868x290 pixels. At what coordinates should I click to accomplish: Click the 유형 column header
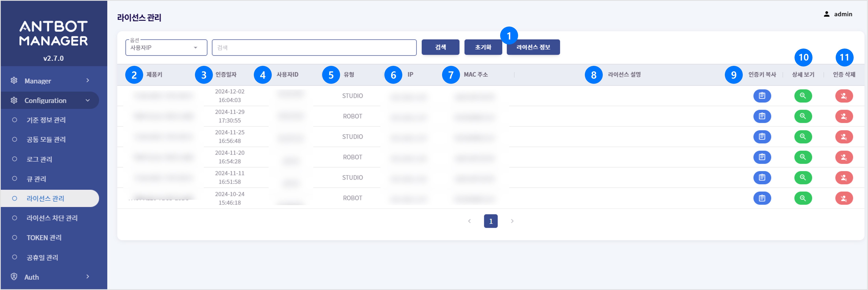[x=349, y=75]
